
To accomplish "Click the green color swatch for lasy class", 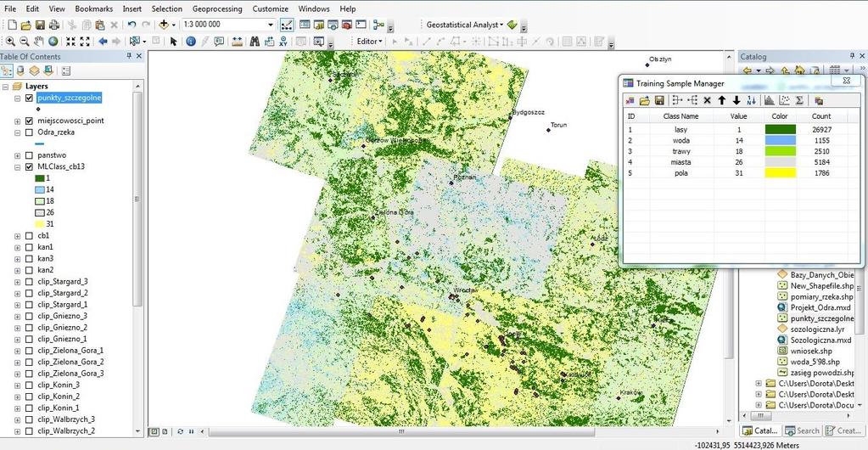I will point(781,129).
